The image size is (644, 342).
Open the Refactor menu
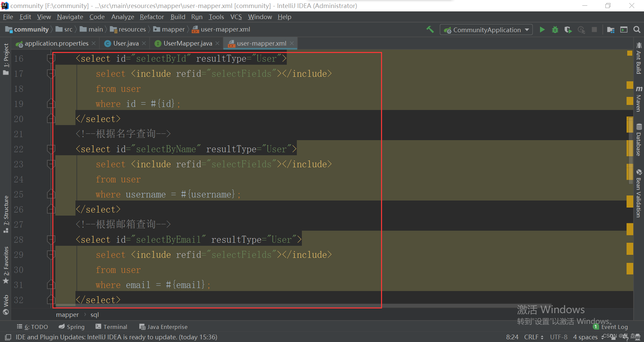152,17
